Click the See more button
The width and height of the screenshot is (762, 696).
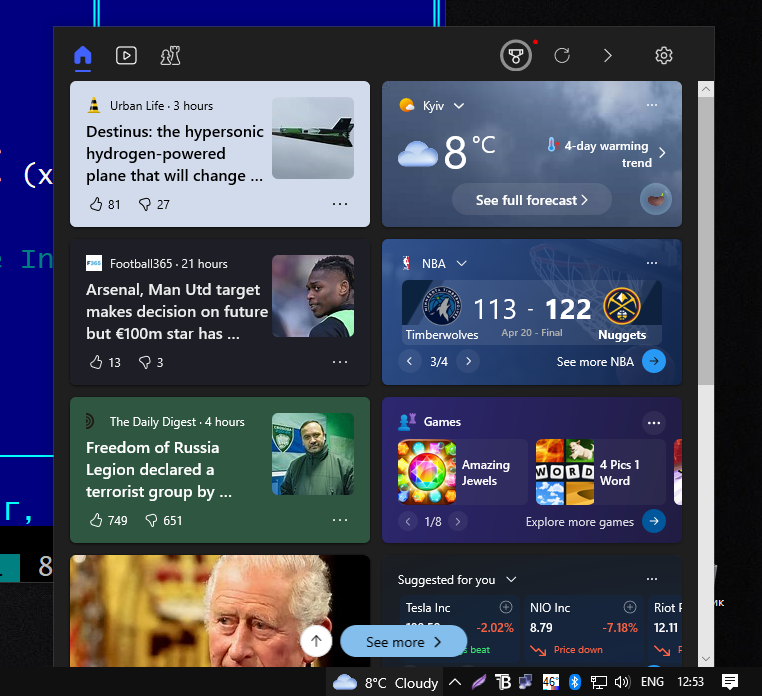click(x=403, y=642)
